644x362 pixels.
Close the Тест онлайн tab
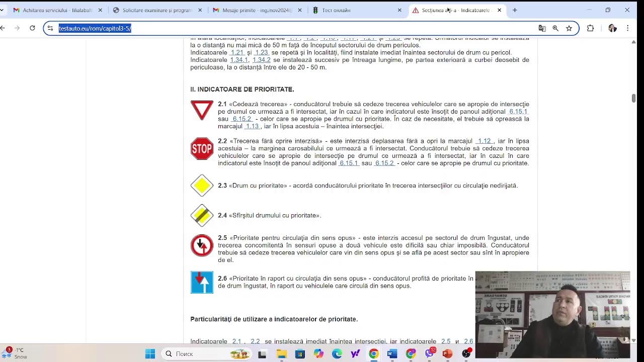399,10
